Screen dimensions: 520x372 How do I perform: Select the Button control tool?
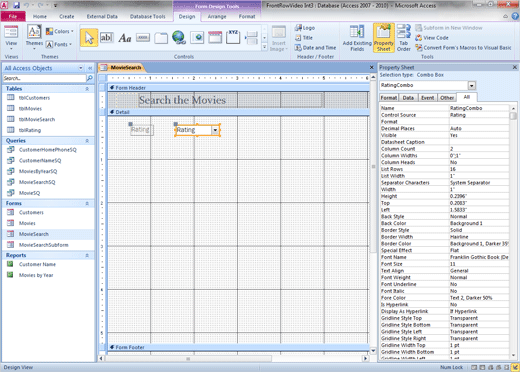143,38
